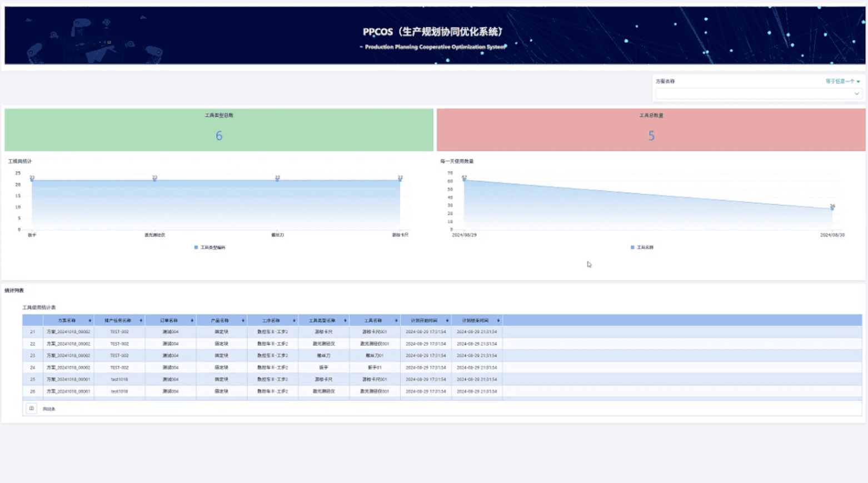Click the sort icon next to 工具类型名称
The height and width of the screenshot is (483, 868).
(x=345, y=320)
